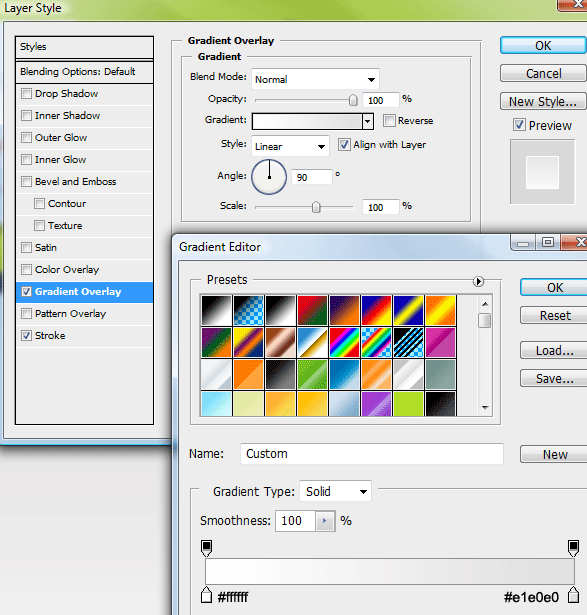Uncheck Align with Layer

pyautogui.click(x=344, y=145)
